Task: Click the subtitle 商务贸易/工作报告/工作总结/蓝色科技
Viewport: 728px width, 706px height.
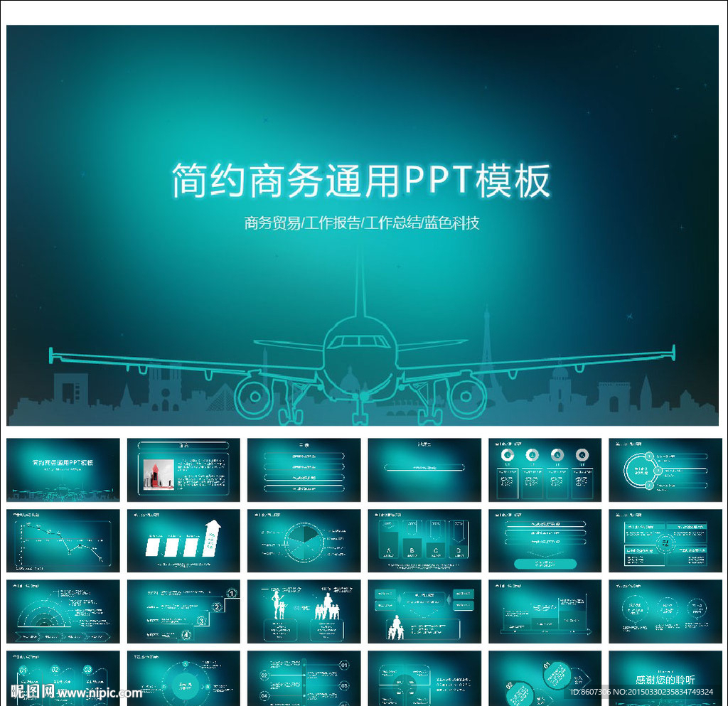Action: coord(362,223)
